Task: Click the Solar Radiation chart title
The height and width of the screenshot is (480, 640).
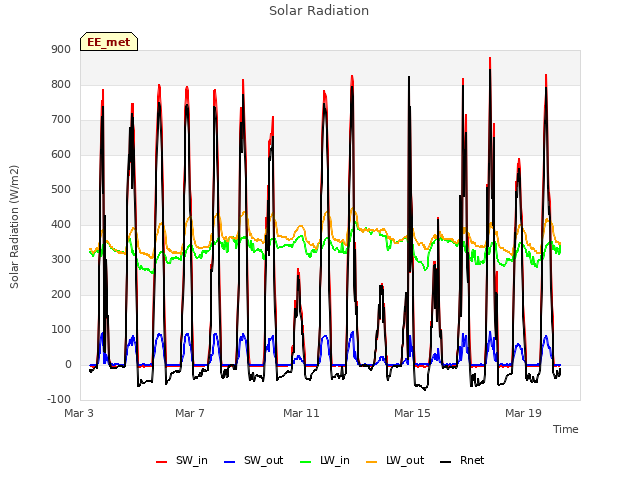Action: [319, 11]
